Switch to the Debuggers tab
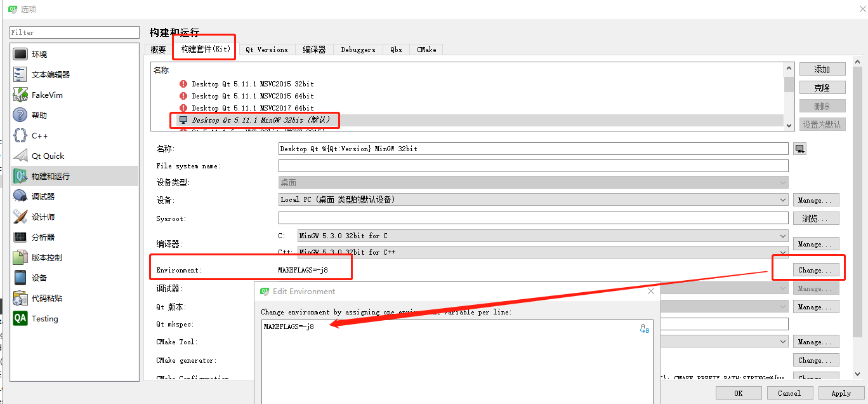The image size is (868, 404). click(358, 50)
